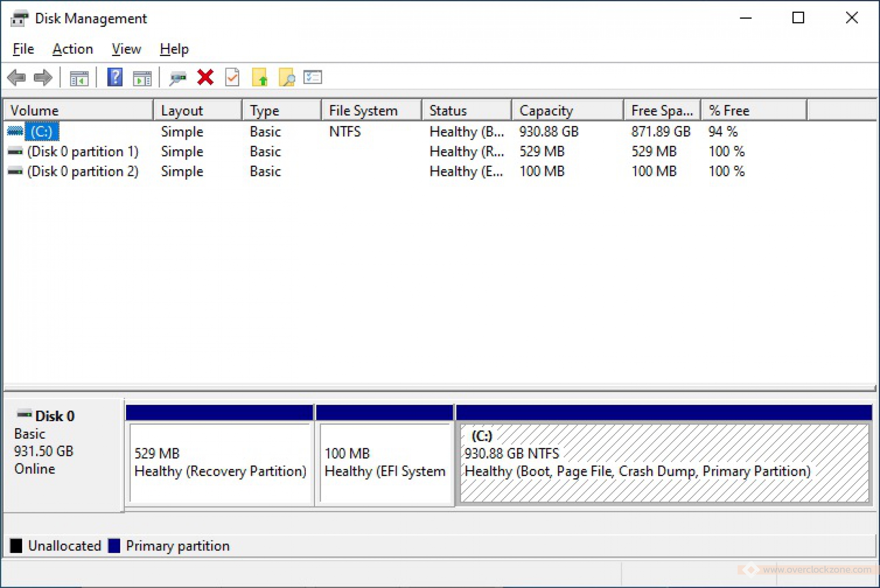Close the Disk Management window
The height and width of the screenshot is (588, 880).
pyautogui.click(x=852, y=18)
